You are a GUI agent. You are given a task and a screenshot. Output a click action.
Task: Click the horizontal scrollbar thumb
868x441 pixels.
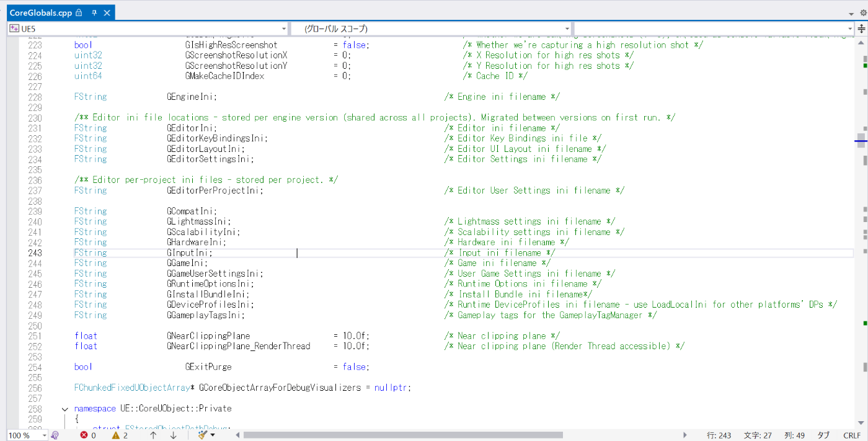(x=402, y=435)
